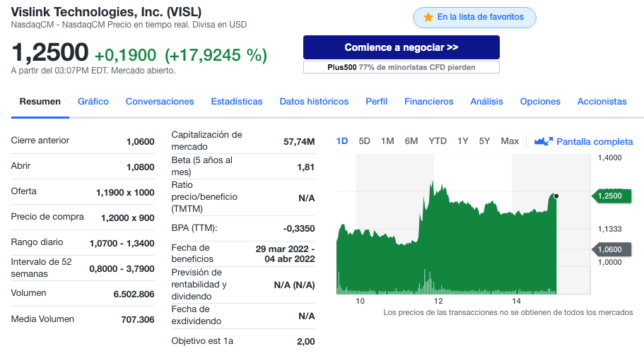Switch to the Gráfico tab
This screenshot has height=363, width=644.
point(93,102)
